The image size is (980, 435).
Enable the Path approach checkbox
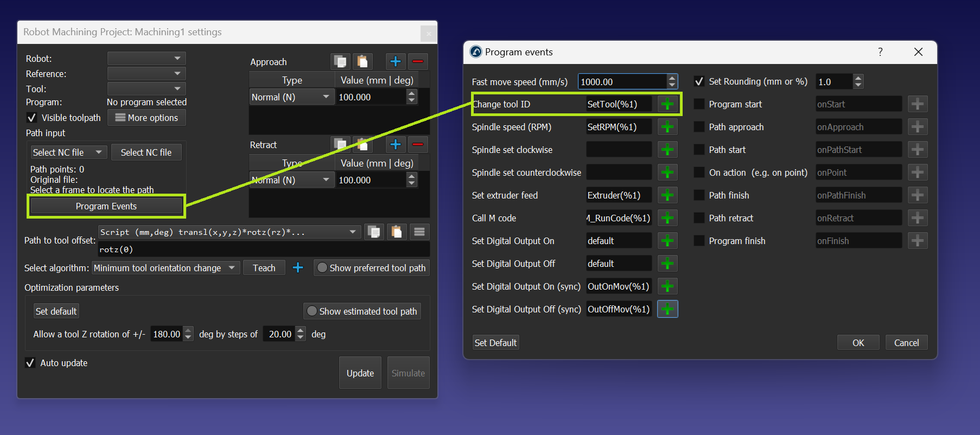tap(699, 127)
